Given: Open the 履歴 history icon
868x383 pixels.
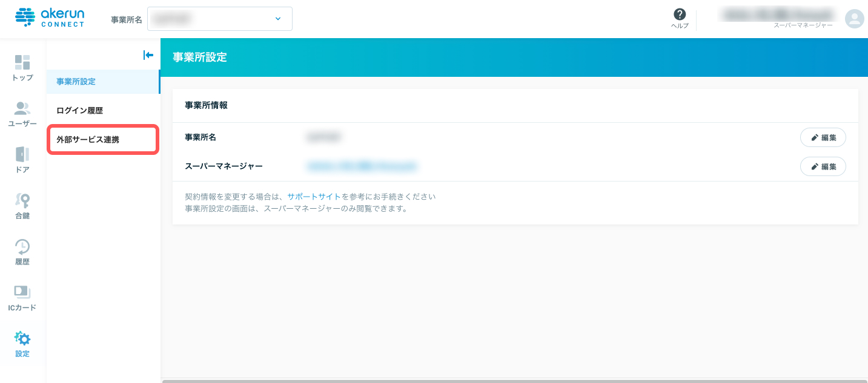Looking at the screenshot, I should (22, 247).
